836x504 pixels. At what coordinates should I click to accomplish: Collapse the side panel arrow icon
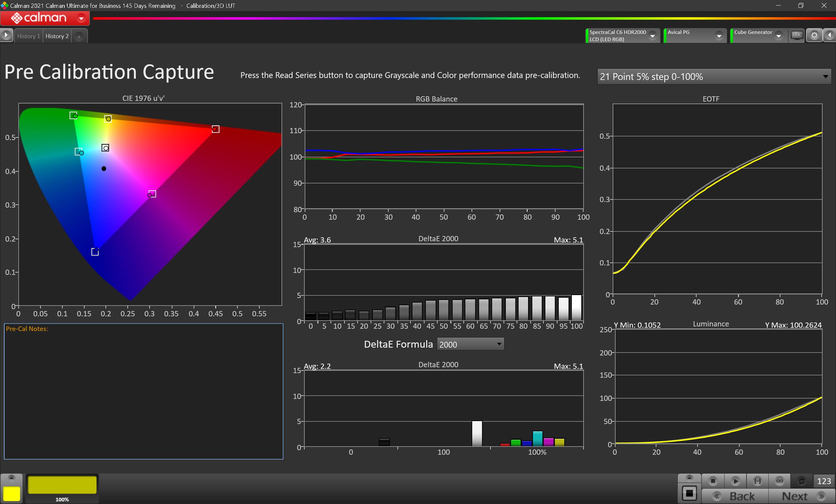coord(829,35)
